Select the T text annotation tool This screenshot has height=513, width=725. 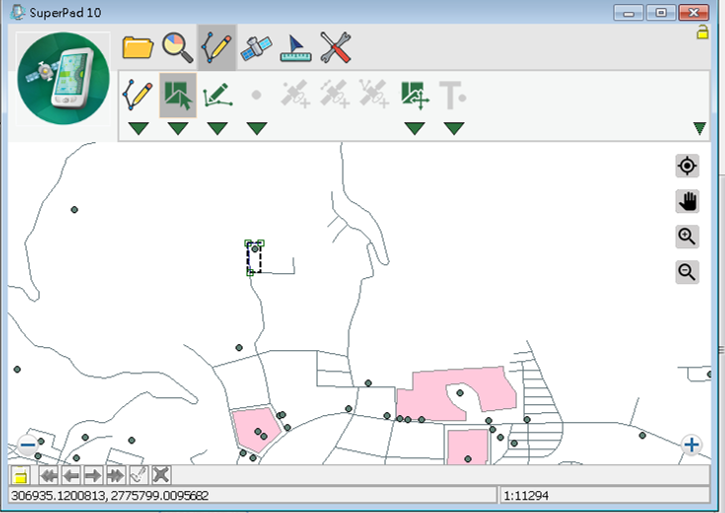coord(453,95)
